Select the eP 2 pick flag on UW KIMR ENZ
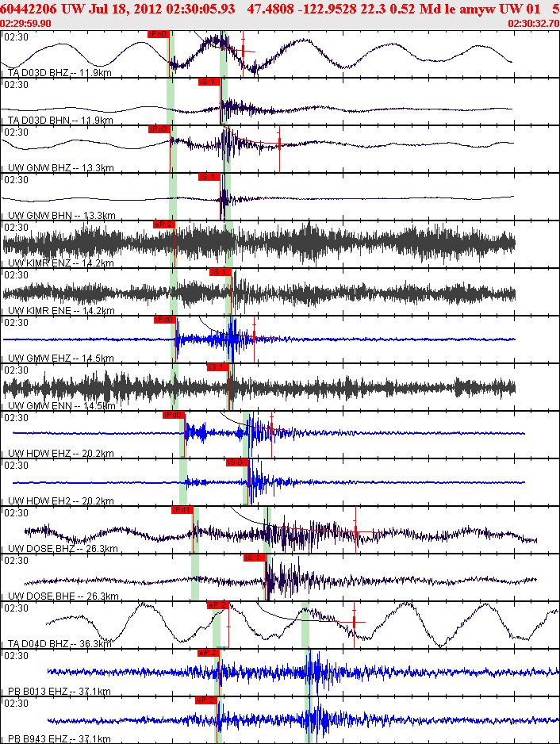Viewport: 560px width, 744px height. coord(163,224)
